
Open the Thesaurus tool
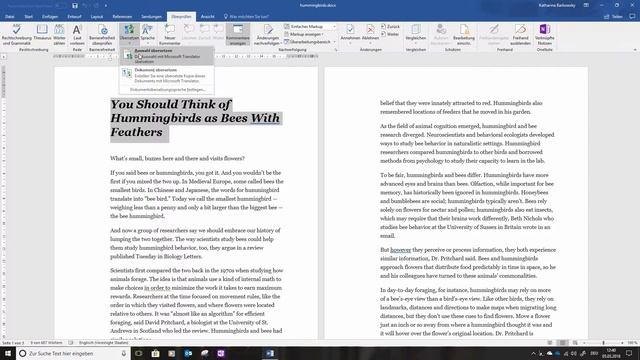(42, 33)
